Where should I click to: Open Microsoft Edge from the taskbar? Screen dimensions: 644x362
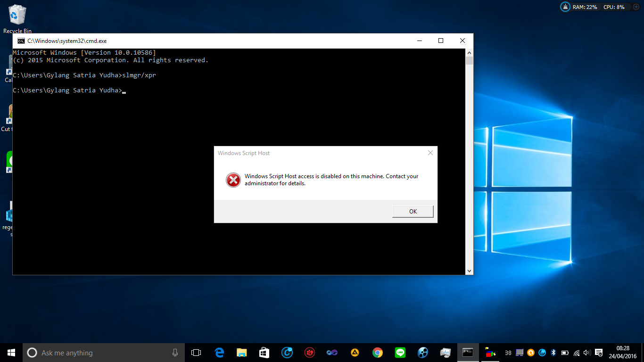click(x=219, y=352)
